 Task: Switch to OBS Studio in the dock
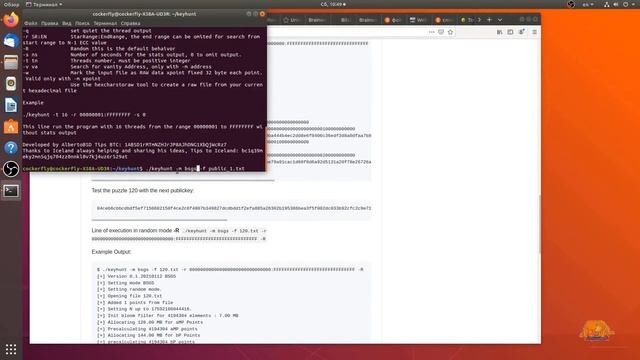[x=11, y=169]
